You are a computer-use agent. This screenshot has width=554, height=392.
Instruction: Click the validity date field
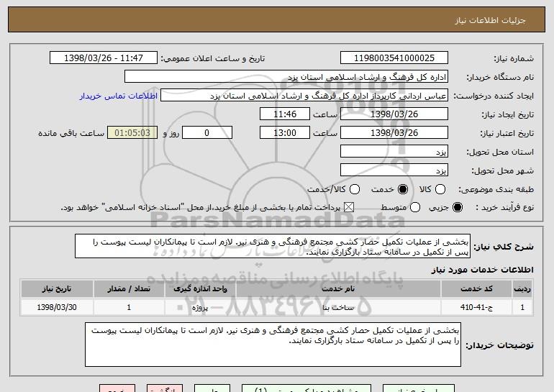394,133
